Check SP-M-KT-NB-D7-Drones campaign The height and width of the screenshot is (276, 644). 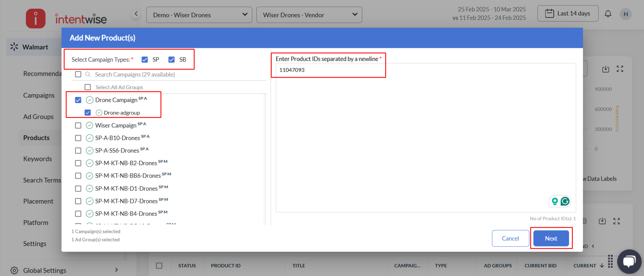(x=78, y=201)
